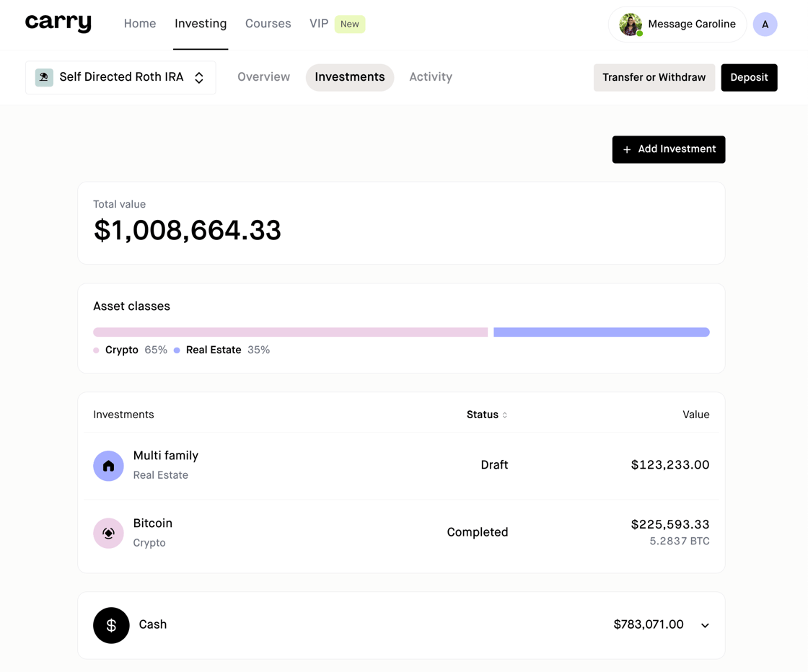Click Caroline's profile photo

(x=631, y=25)
